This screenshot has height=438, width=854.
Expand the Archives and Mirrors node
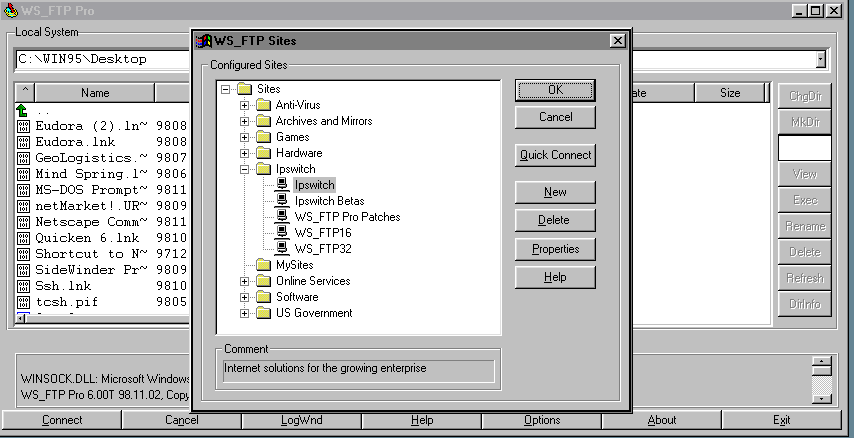pos(245,121)
